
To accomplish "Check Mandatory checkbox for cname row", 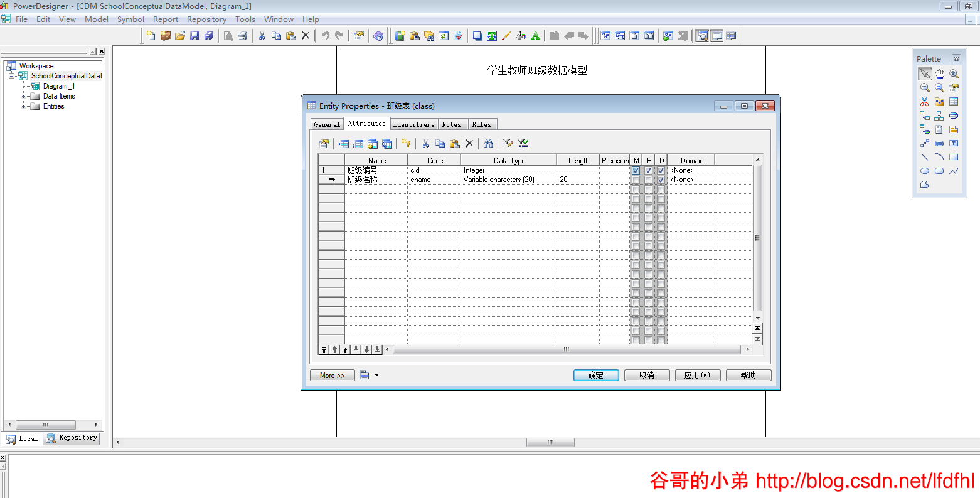I will pyautogui.click(x=636, y=180).
